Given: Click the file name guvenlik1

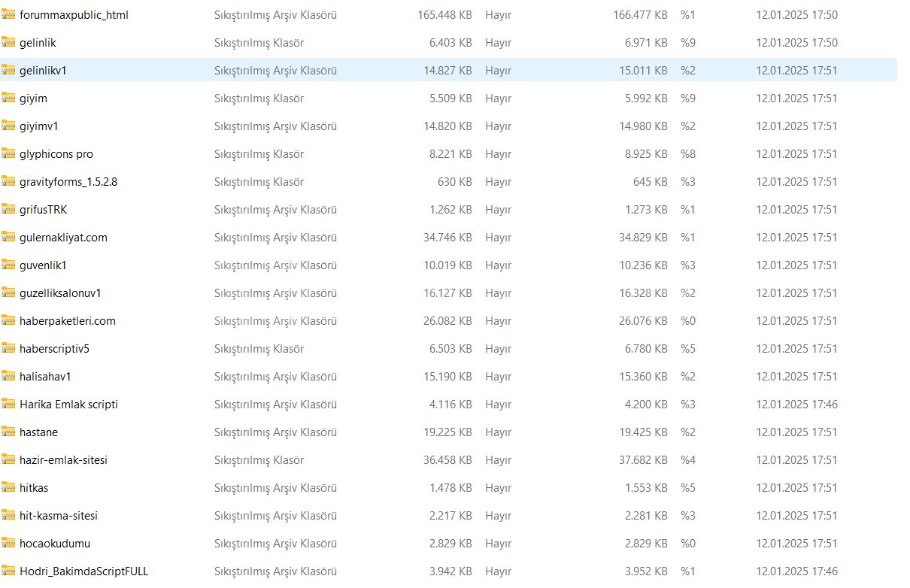Looking at the screenshot, I should pyautogui.click(x=43, y=265).
